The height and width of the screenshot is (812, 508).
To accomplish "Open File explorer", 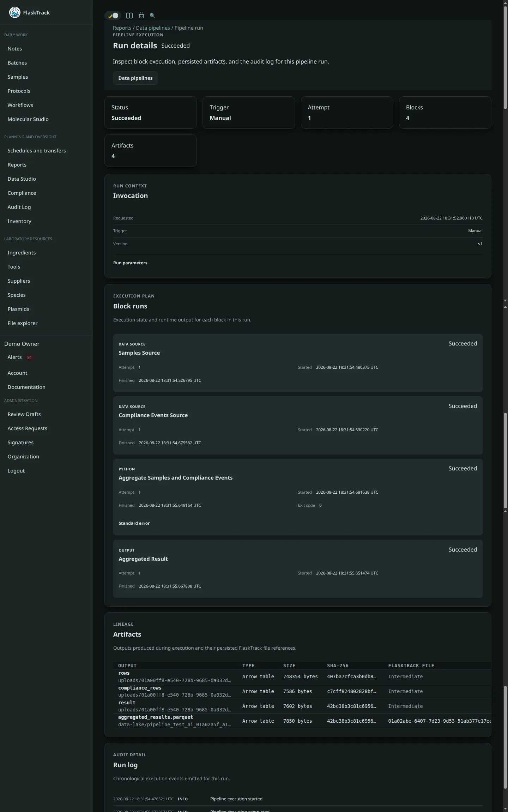I will pos(23,323).
